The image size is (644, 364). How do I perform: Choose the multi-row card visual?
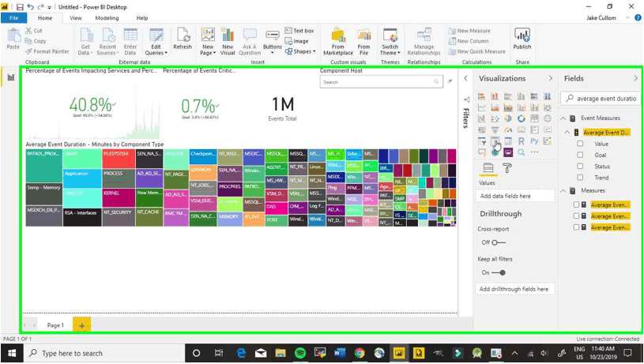pos(534,129)
